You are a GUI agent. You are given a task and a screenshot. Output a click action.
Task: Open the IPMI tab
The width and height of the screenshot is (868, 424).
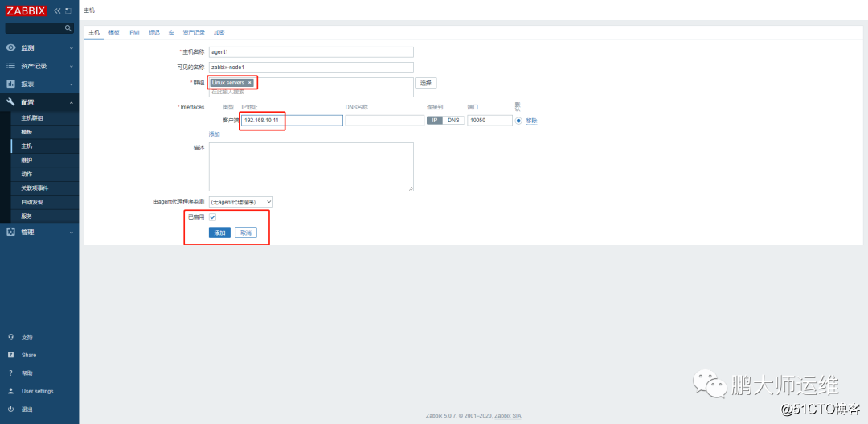pos(134,33)
